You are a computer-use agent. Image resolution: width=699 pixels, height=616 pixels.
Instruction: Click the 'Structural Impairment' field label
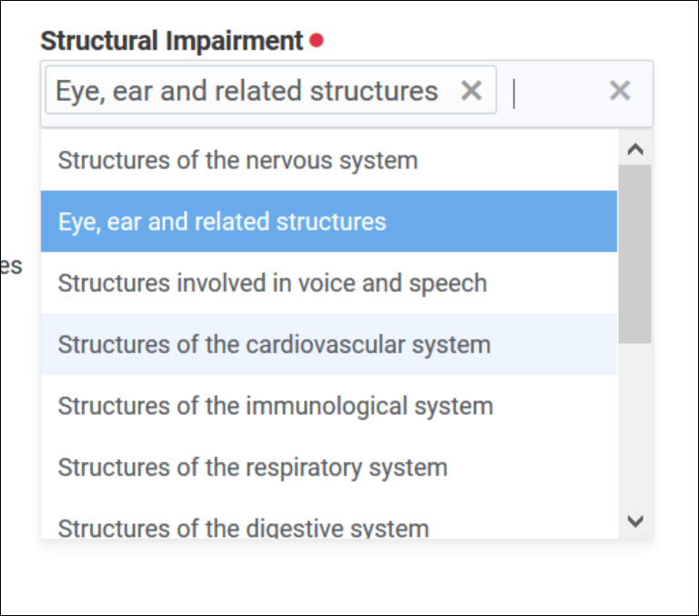click(x=171, y=41)
